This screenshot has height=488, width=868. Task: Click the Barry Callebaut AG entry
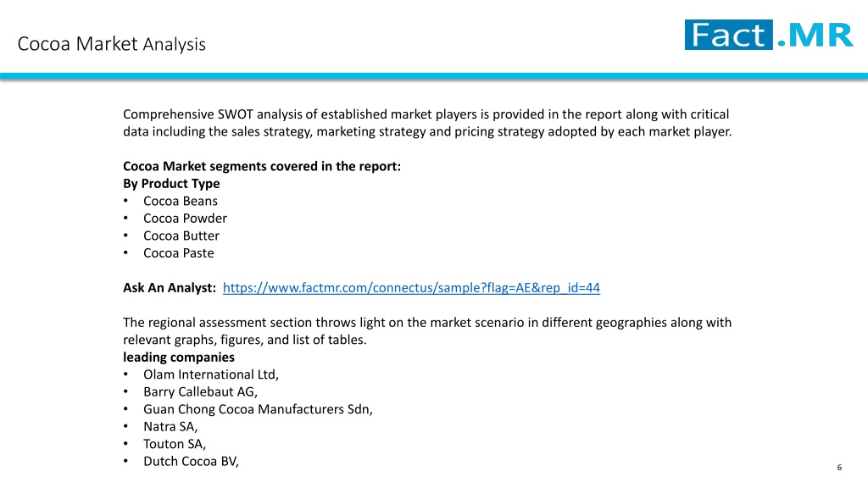[x=200, y=391]
